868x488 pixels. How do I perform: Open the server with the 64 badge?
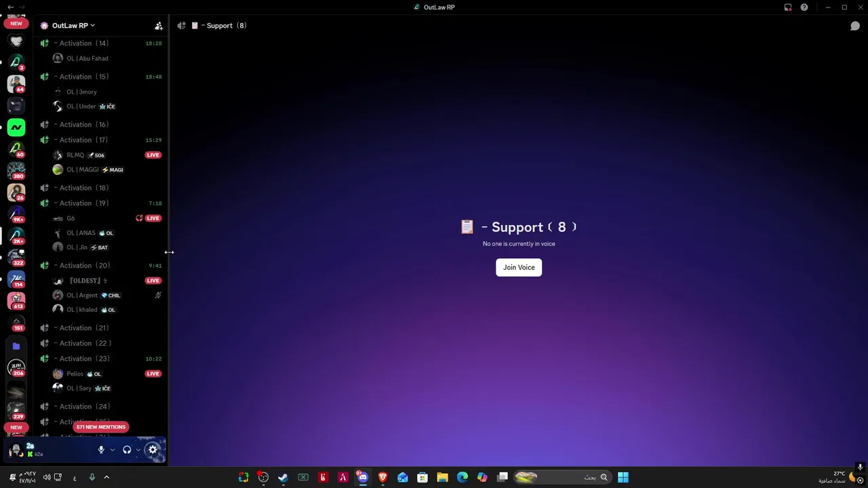16,83
